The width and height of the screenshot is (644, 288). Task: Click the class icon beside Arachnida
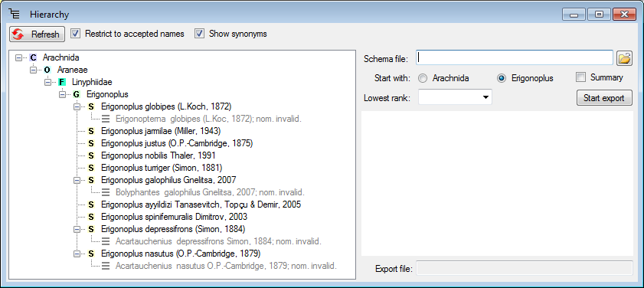pos(33,57)
